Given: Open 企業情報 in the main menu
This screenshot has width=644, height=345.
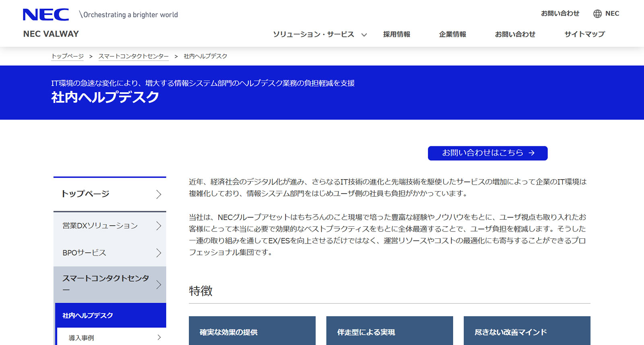Looking at the screenshot, I should 452,34.
